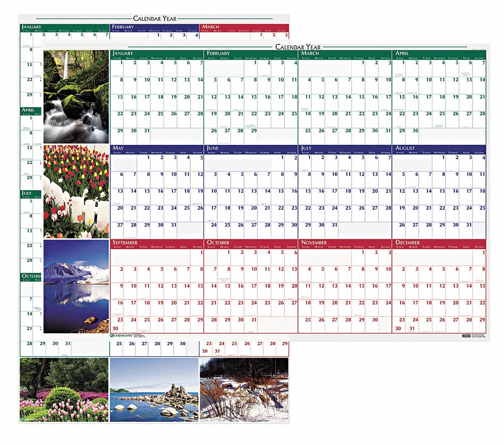Pick July 4 on the front calendar

[345, 162]
